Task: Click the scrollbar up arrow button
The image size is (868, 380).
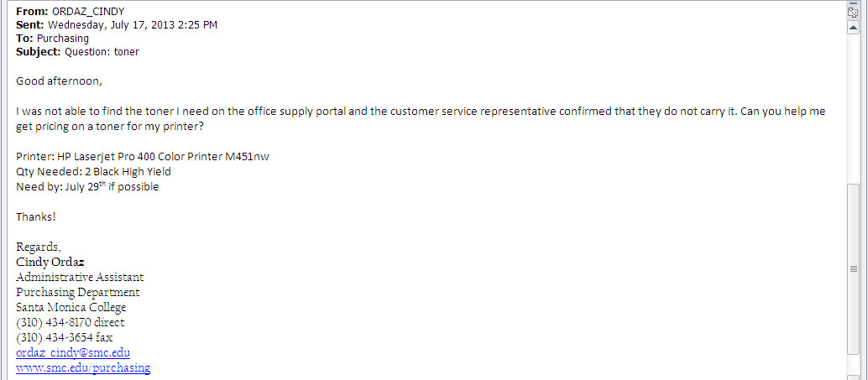Action: pyautogui.click(x=853, y=28)
